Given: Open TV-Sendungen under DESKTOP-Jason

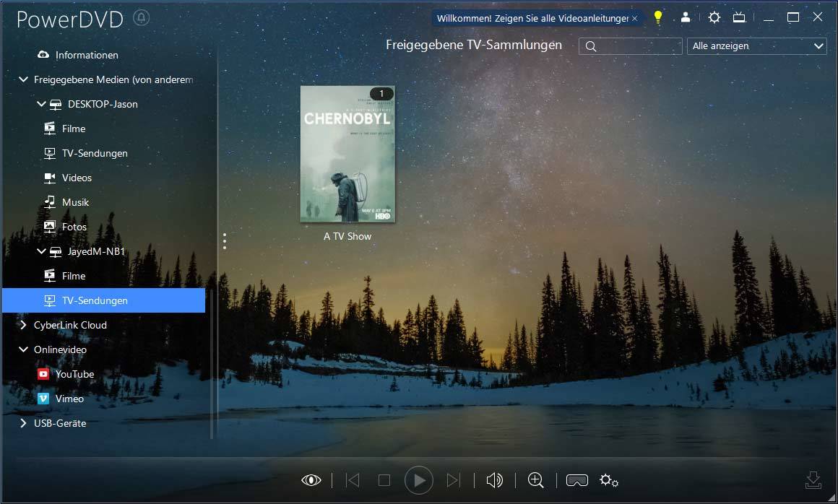Looking at the screenshot, I should [x=95, y=153].
